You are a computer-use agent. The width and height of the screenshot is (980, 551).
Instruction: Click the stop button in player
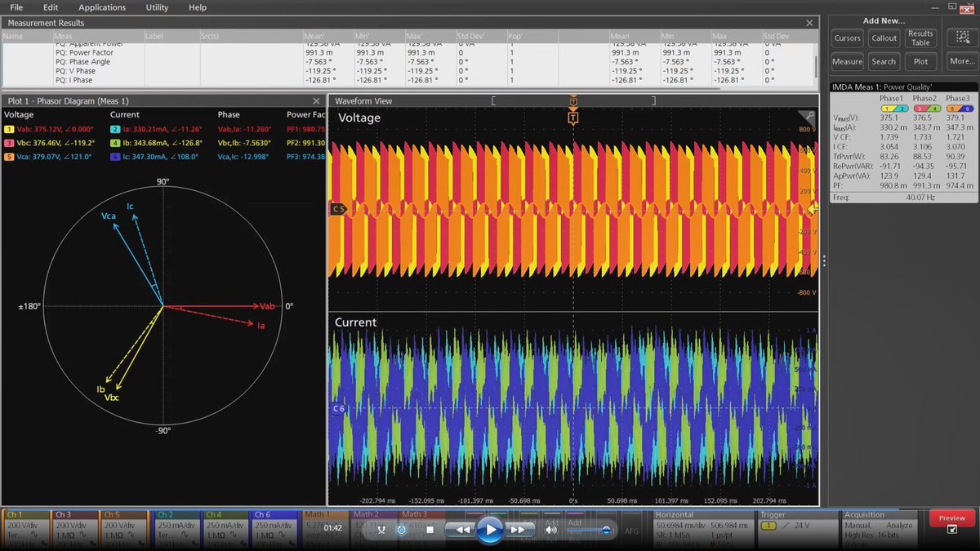(x=430, y=530)
